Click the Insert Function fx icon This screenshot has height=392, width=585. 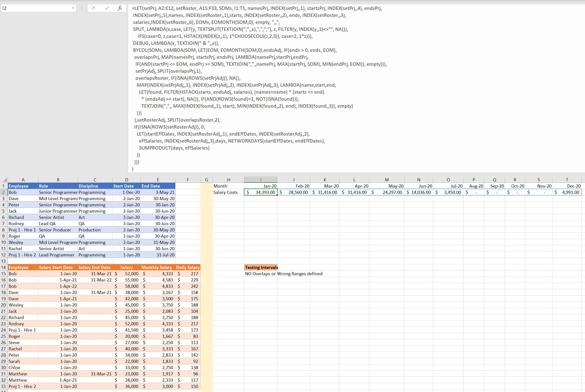click(120, 8)
